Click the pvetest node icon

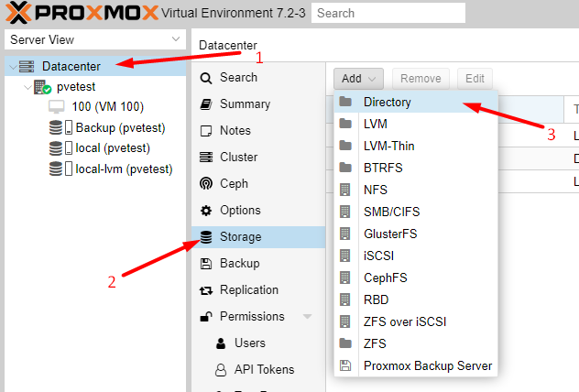(x=42, y=87)
